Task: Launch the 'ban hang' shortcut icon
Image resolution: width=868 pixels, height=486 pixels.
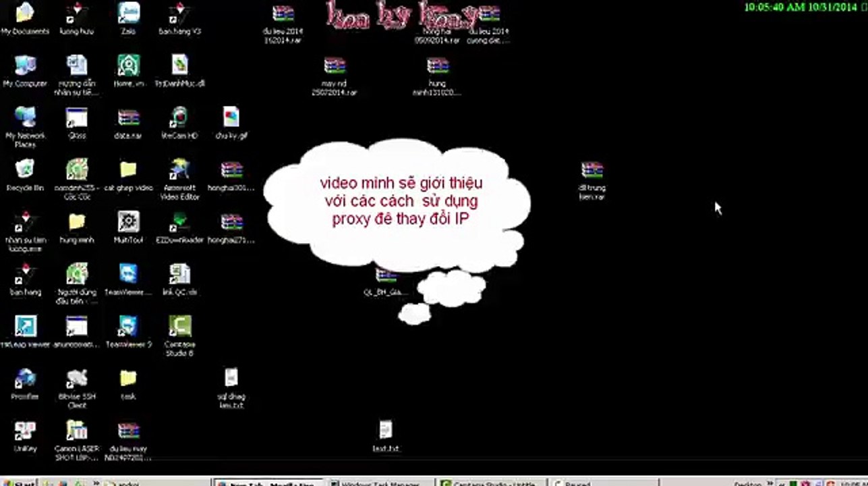Action: pos(25,279)
